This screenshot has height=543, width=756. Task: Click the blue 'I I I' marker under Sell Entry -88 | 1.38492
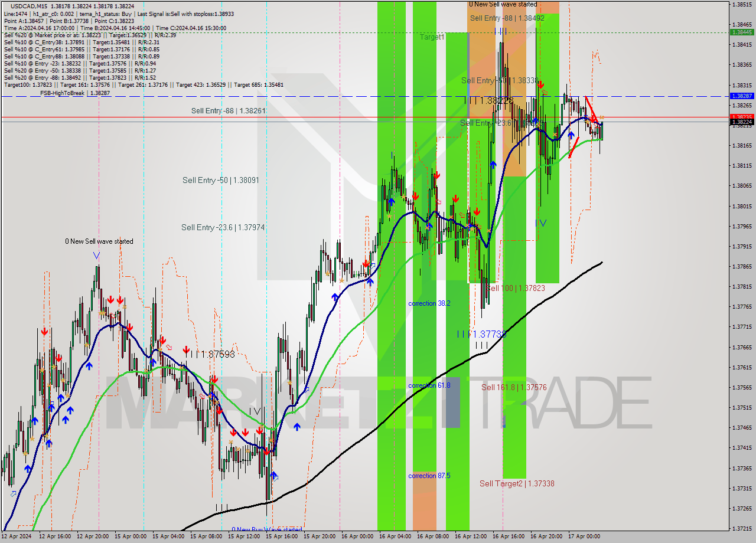point(500,31)
